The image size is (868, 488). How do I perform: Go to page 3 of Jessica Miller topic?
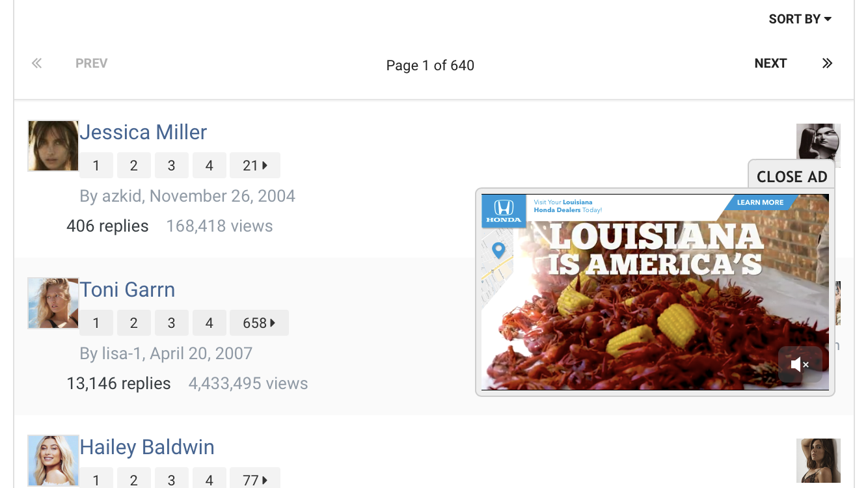point(171,165)
